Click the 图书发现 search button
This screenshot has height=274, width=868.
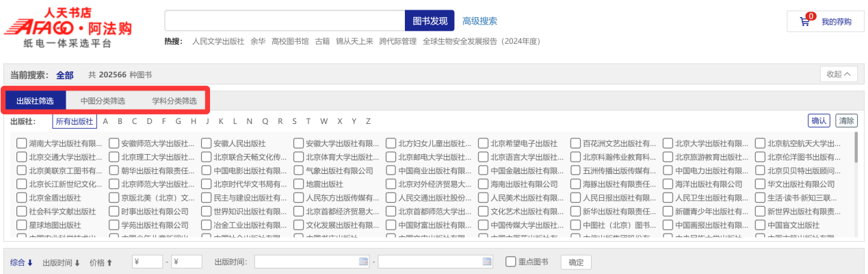pos(430,21)
